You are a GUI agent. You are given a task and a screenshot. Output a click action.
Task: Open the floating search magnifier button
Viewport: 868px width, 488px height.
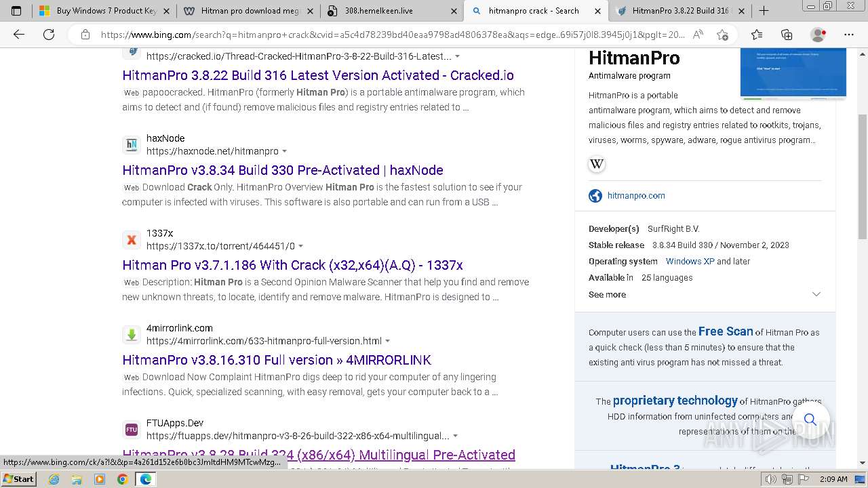810,420
